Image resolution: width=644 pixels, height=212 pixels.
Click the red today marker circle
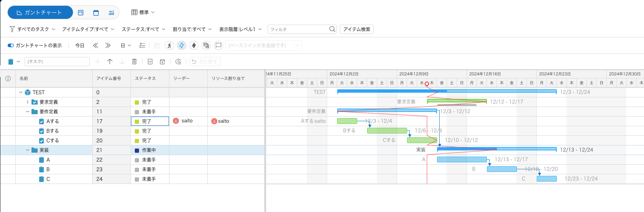427,84
